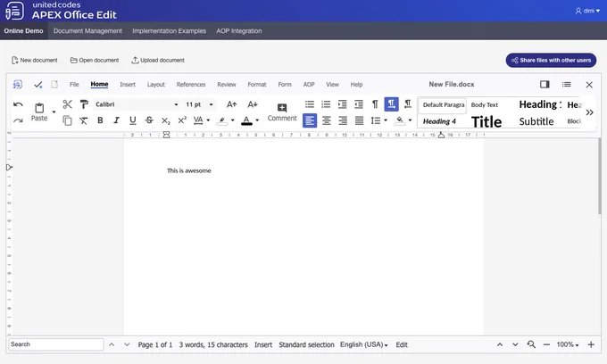Click New document button

35,60
